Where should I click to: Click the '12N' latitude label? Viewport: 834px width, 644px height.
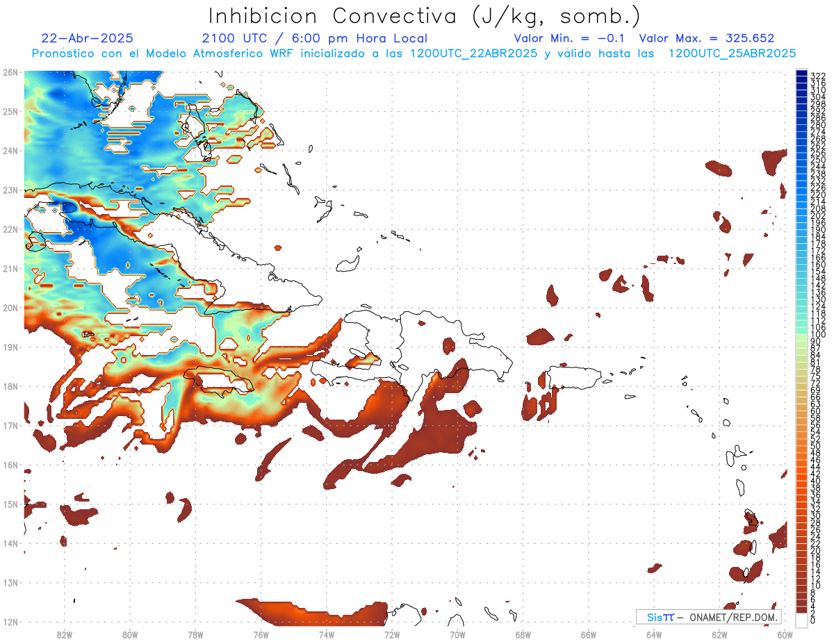point(10,622)
